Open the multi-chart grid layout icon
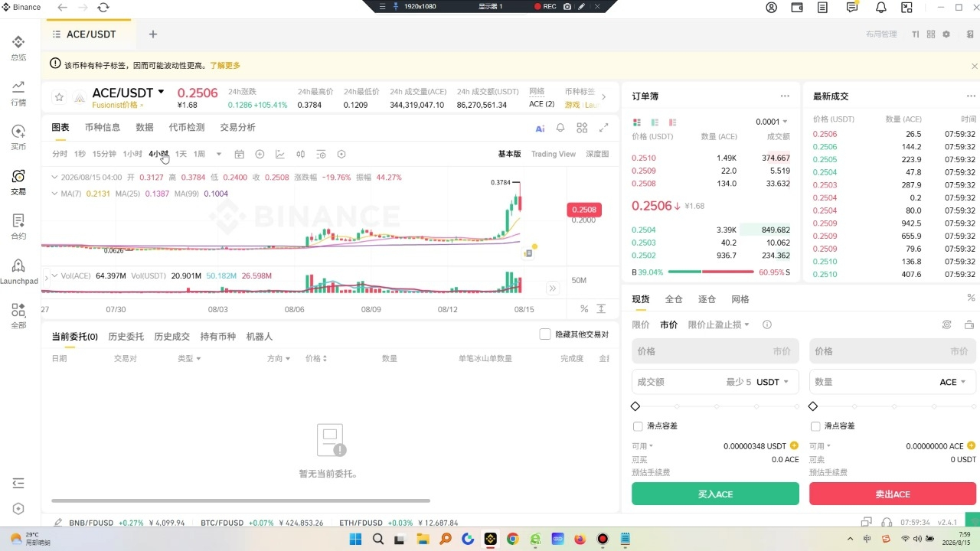Screen dimensions: 980x551 click(582, 128)
